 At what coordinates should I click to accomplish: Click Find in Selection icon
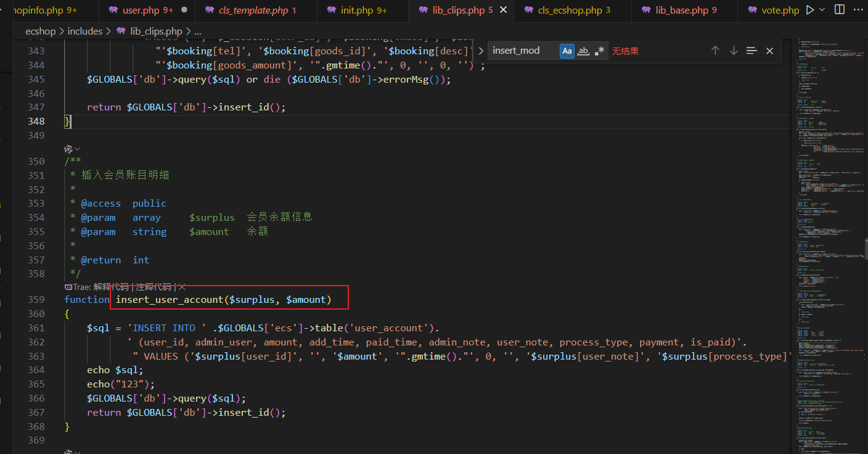click(751, 51)
